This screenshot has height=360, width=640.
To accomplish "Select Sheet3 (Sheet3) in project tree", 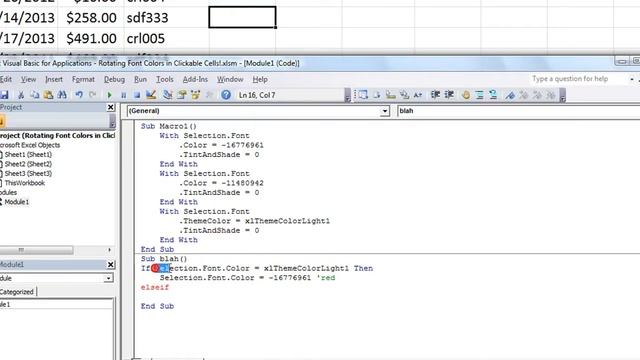I will (28, 173).
